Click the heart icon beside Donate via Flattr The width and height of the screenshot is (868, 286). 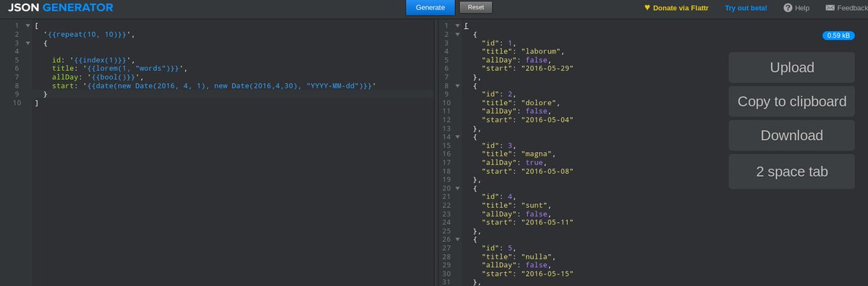(x=647, y=8)
